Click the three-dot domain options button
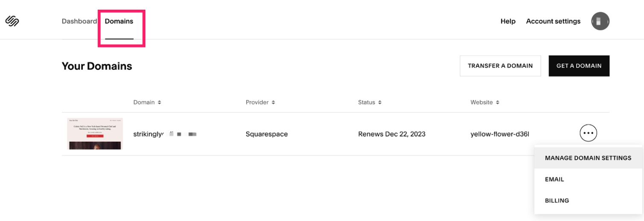The image size is (644, 221). [x=588, y=133]
